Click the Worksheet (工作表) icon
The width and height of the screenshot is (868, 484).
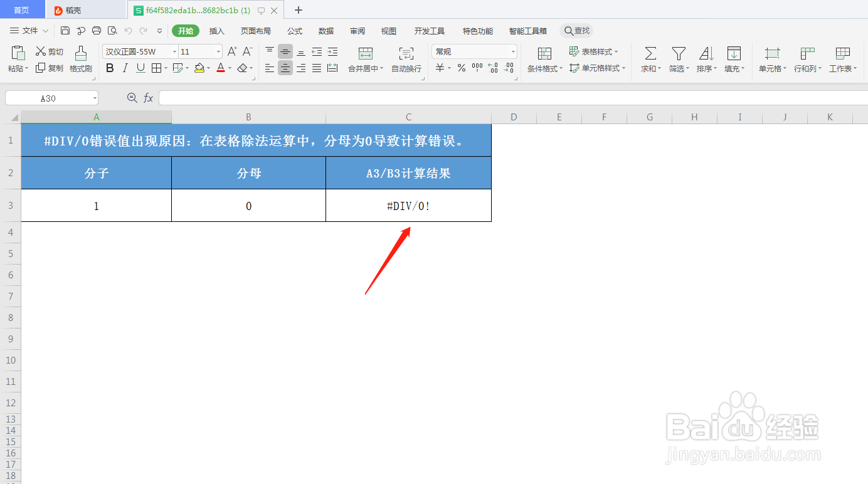(843, 53)
